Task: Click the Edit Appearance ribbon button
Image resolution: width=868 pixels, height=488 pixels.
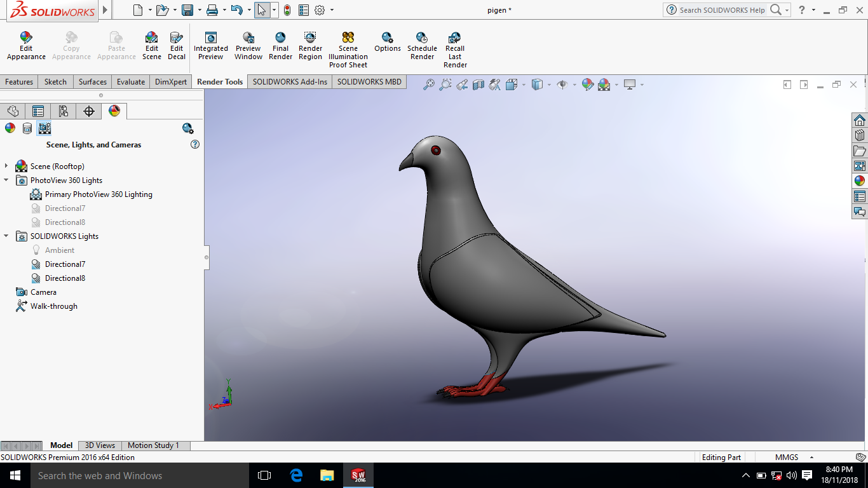Action: pos(26,46)
